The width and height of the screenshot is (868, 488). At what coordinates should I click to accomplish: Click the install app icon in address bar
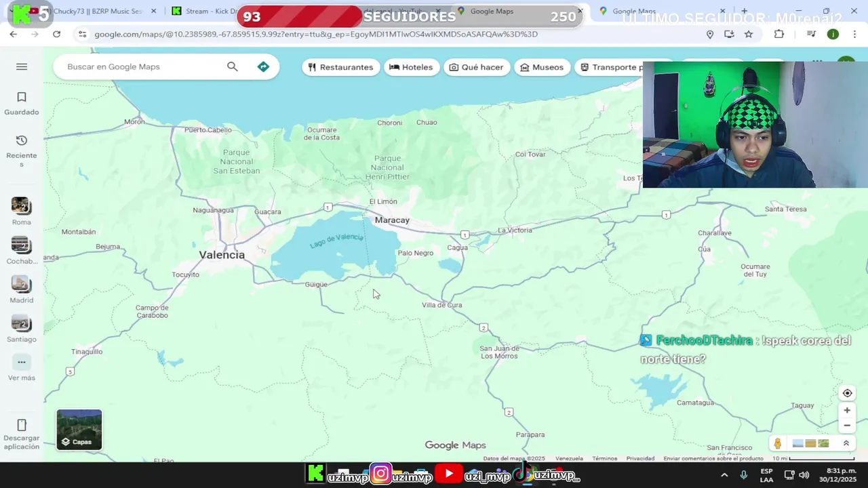tap(729, 34)
